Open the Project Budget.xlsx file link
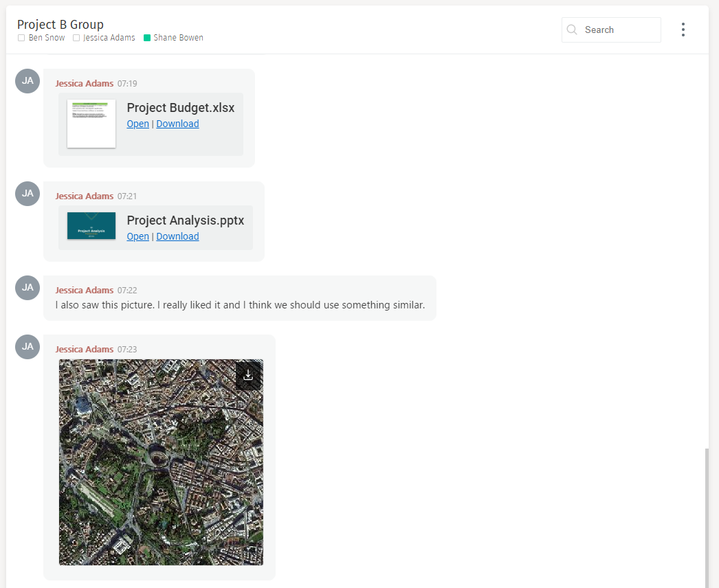The image size is (719, 588). [137, 124]
